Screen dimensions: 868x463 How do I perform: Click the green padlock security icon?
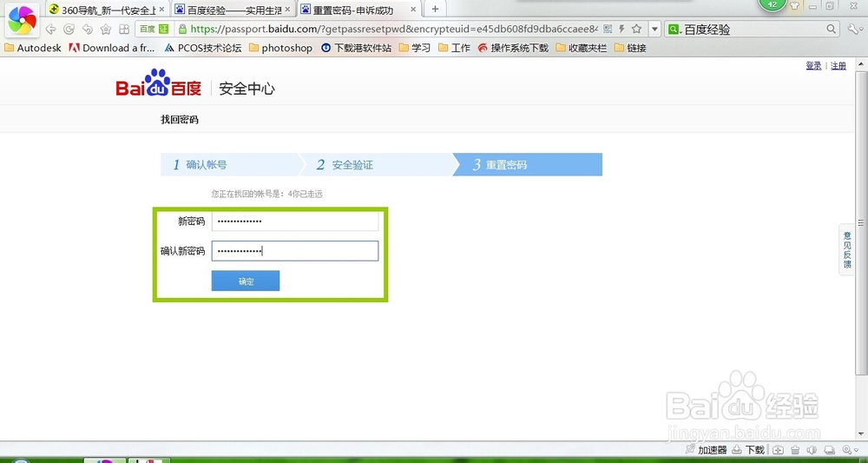pyautogui.click(x=182, y=29)
